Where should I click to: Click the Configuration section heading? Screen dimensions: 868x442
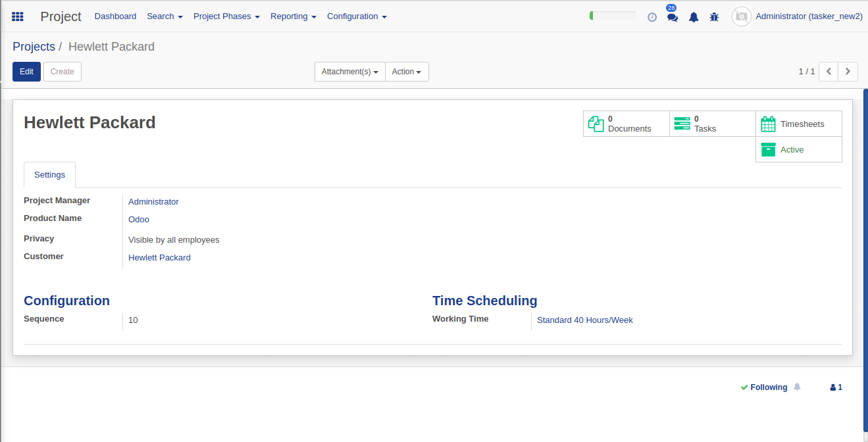66,301
